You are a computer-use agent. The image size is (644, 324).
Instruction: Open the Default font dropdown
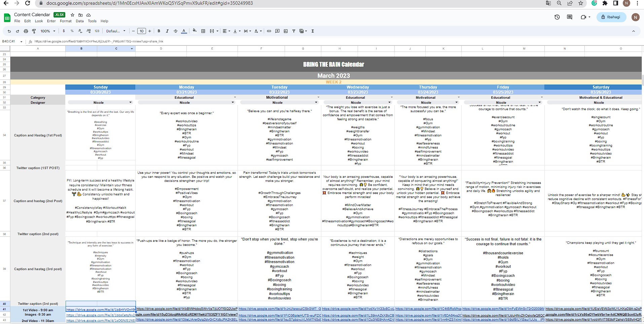[116, 31]
